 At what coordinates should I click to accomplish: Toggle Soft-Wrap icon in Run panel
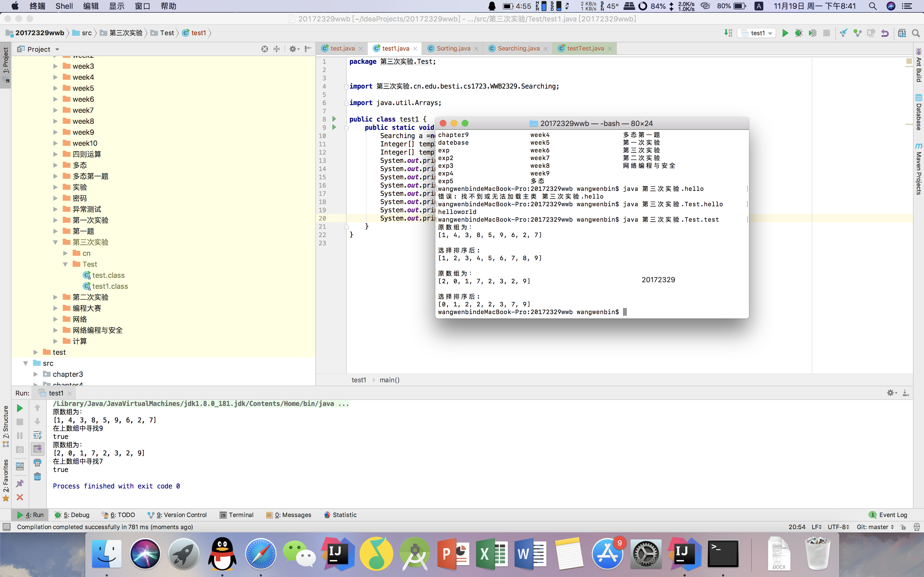pos(37,435)
